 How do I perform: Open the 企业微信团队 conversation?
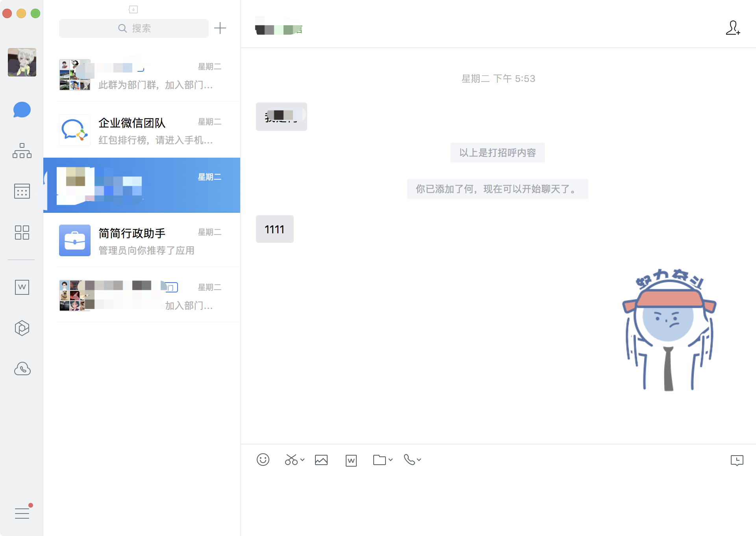(142, 130)
